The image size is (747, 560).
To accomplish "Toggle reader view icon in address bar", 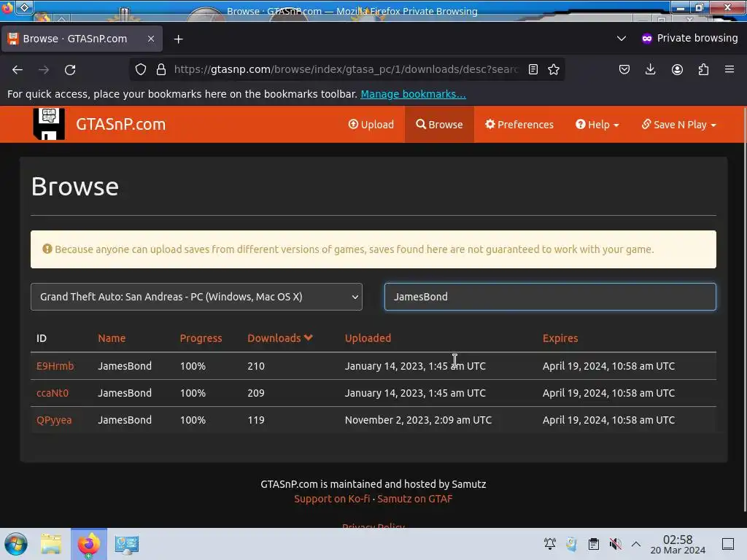I will (x=533, y=69).
